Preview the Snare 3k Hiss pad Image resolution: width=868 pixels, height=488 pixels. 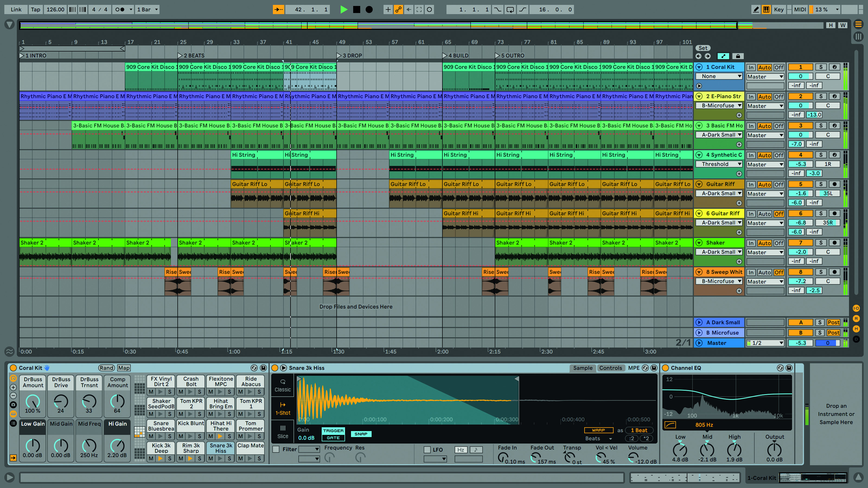220,458
